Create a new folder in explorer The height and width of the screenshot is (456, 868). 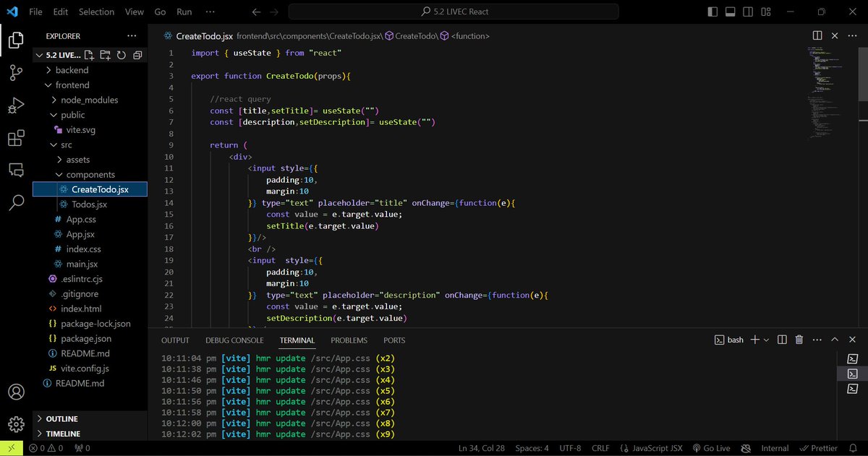(106, 55)
